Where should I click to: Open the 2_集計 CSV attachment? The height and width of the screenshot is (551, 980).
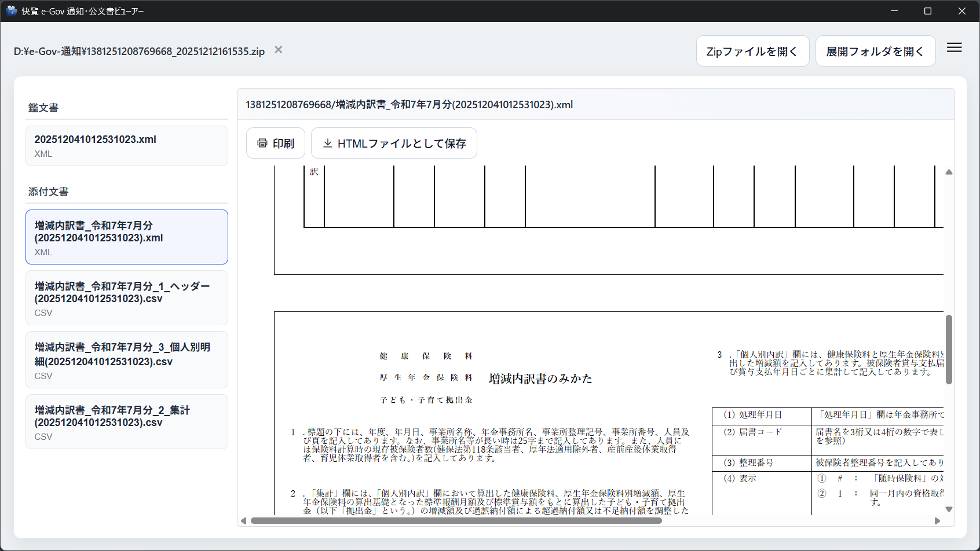(126, 422)
